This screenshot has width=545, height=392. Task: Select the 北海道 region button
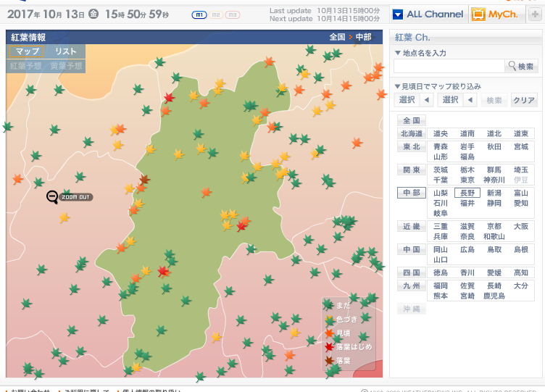click(x=412, y=133)
